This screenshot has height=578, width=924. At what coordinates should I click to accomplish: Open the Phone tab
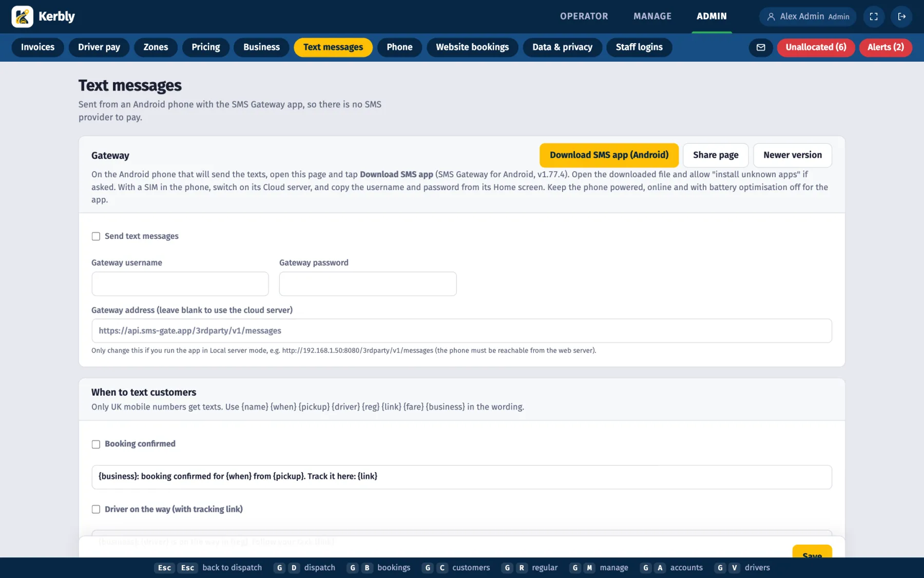pyautogui.click(x=399, y=47)
